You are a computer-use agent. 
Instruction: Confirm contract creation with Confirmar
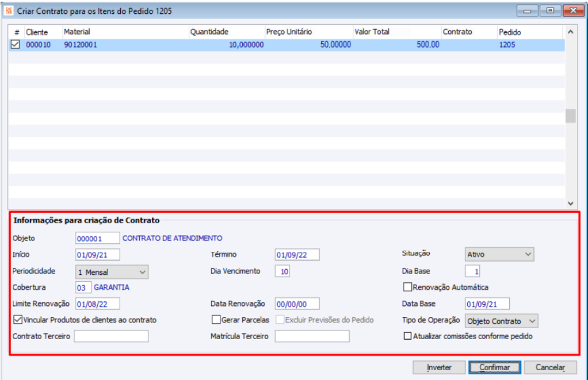(x=495, y=367)
